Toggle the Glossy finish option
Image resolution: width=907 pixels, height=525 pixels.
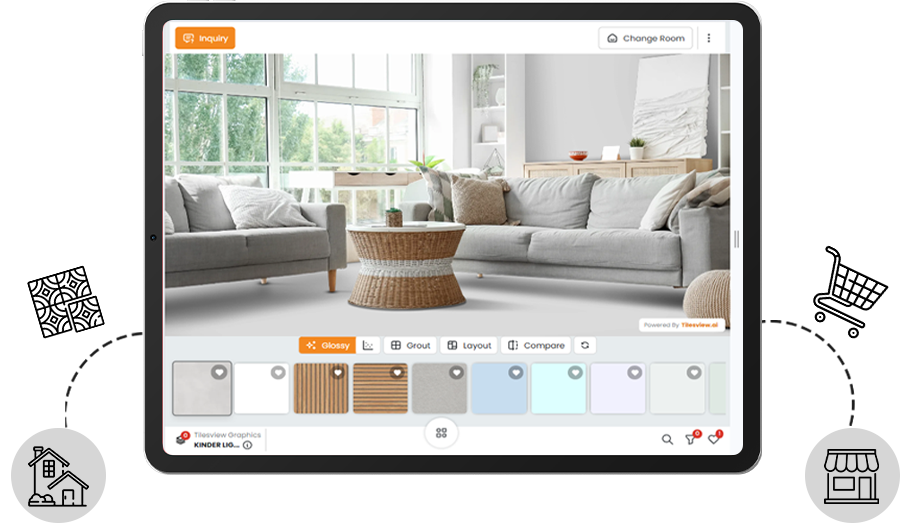327,345
